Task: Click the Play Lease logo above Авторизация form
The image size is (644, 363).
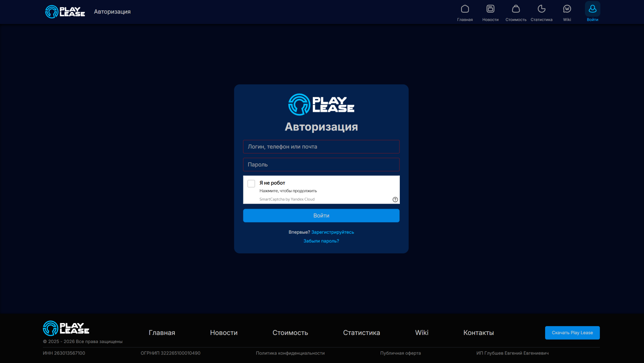Action: [x=321, y=104]
